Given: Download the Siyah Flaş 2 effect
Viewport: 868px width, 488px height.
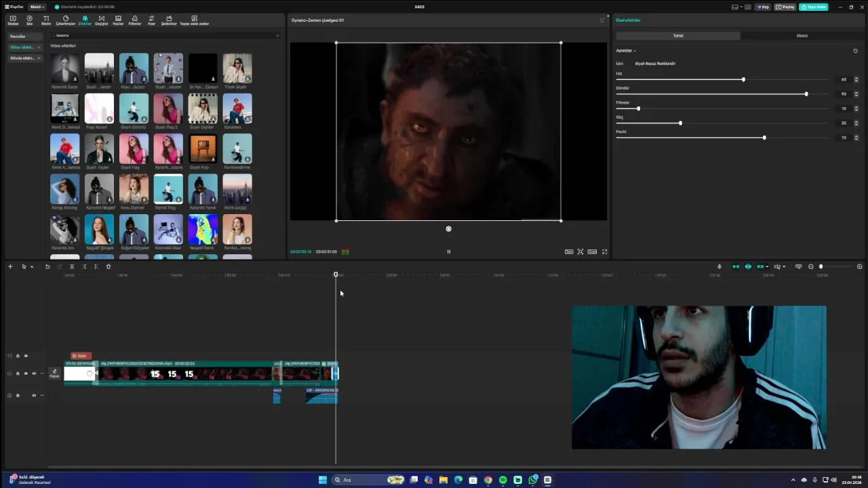Looking at the screenshot, I should [x=178, y=119].
